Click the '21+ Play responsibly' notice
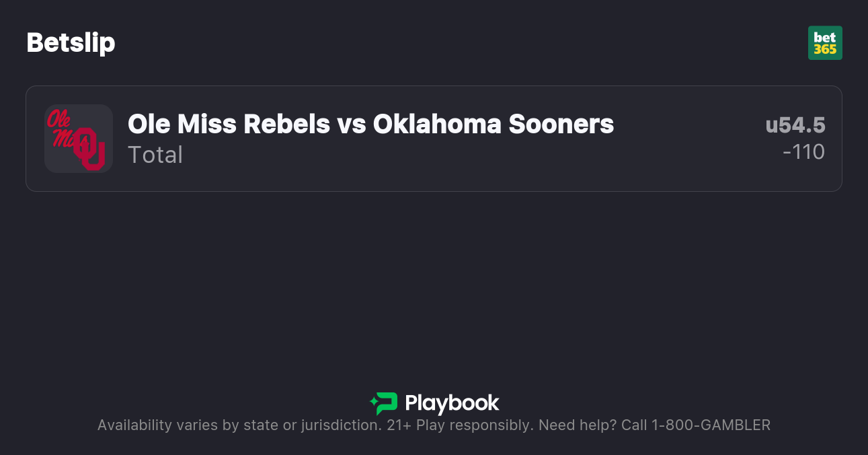This screenshot has width=868, height=455. (x=460, y=425)
